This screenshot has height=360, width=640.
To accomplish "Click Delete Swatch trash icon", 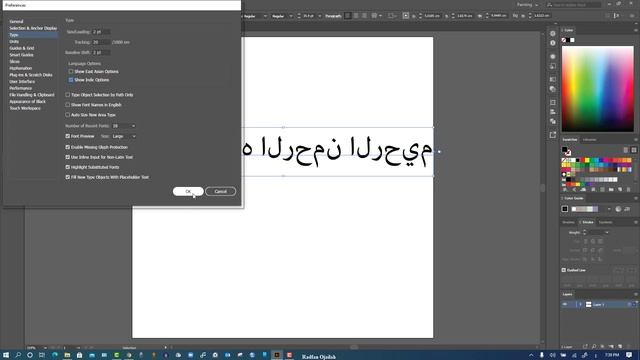I will tap(629, 190).
